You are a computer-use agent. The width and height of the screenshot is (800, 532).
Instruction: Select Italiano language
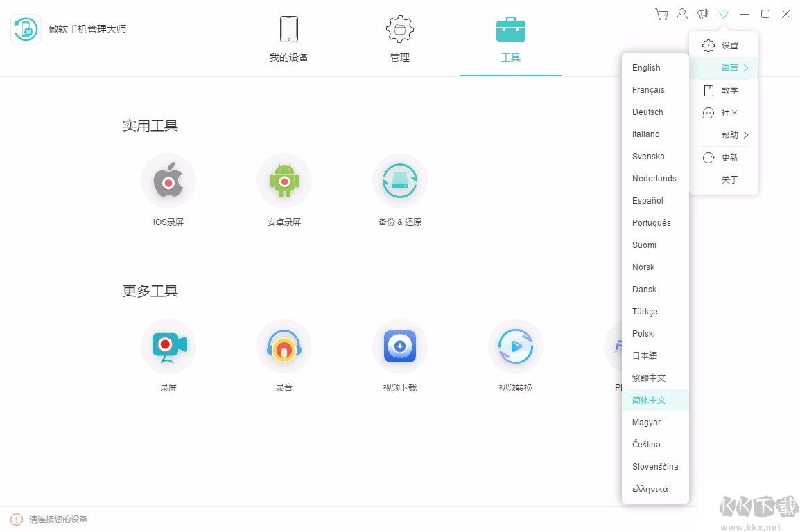655,134
